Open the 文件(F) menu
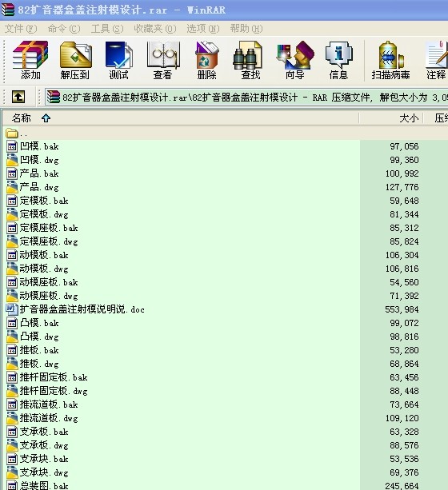Image resolution: width=448 pixels, height=490 pixels. click(21, 29)
